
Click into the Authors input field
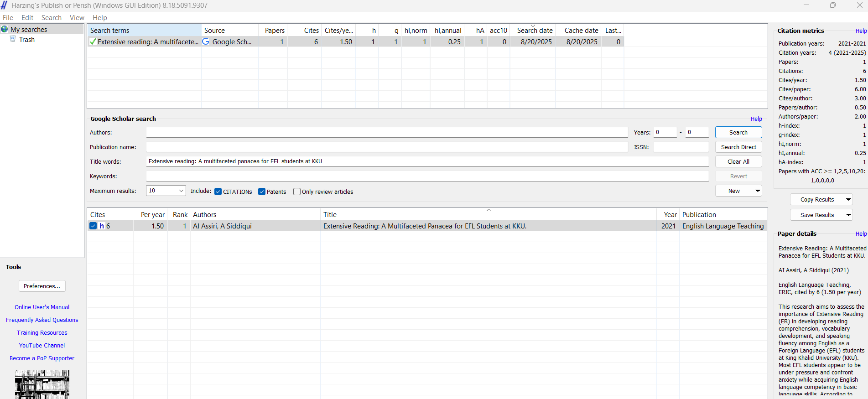(387, 132)
